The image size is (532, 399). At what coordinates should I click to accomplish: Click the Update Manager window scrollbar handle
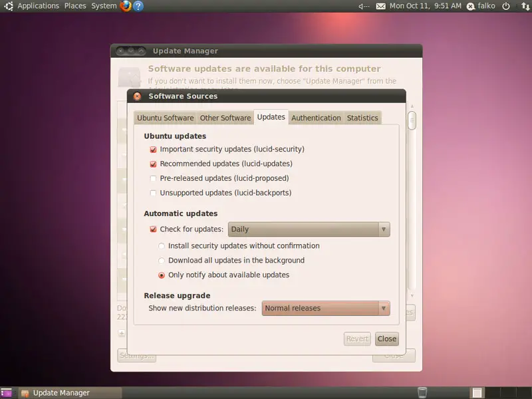412,120
